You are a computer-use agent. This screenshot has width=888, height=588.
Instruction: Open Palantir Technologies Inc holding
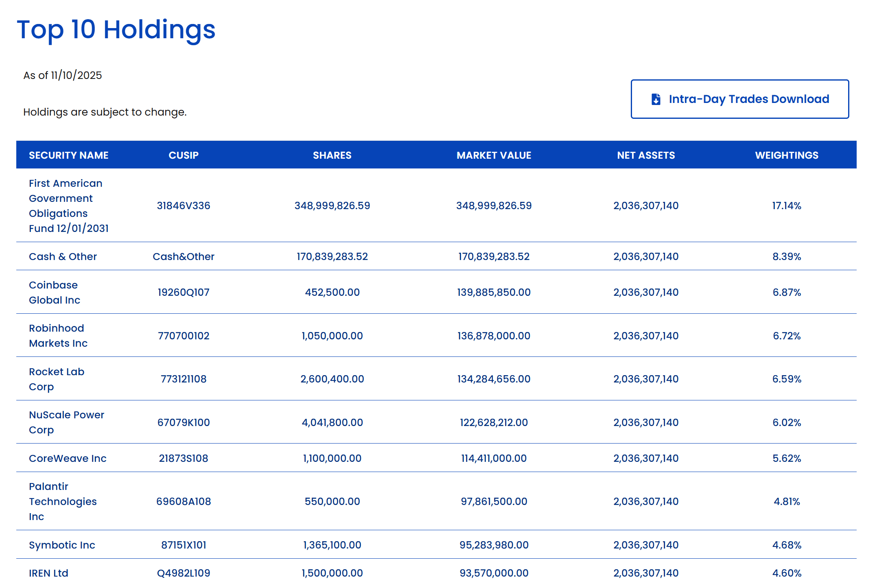(62, 501)
